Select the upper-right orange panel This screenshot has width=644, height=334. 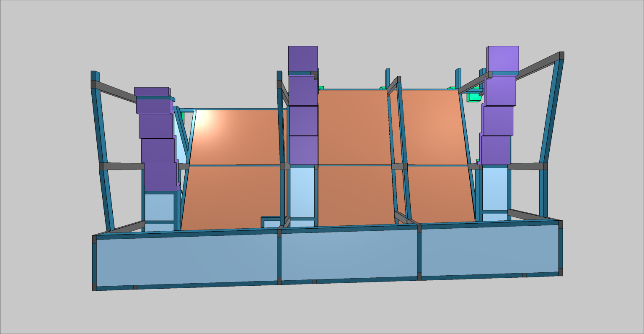434,128
